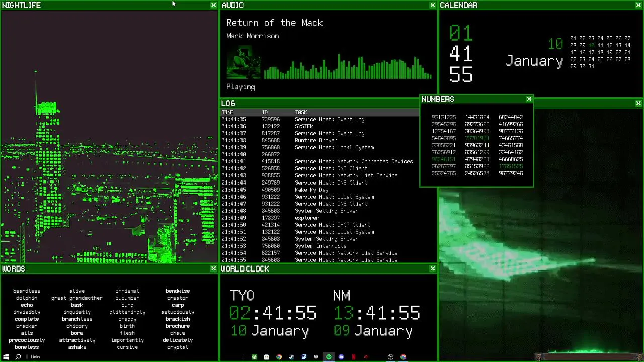Open the Xbox app in the taskbar
Screen dimensions: 644x362
(254, 357)
